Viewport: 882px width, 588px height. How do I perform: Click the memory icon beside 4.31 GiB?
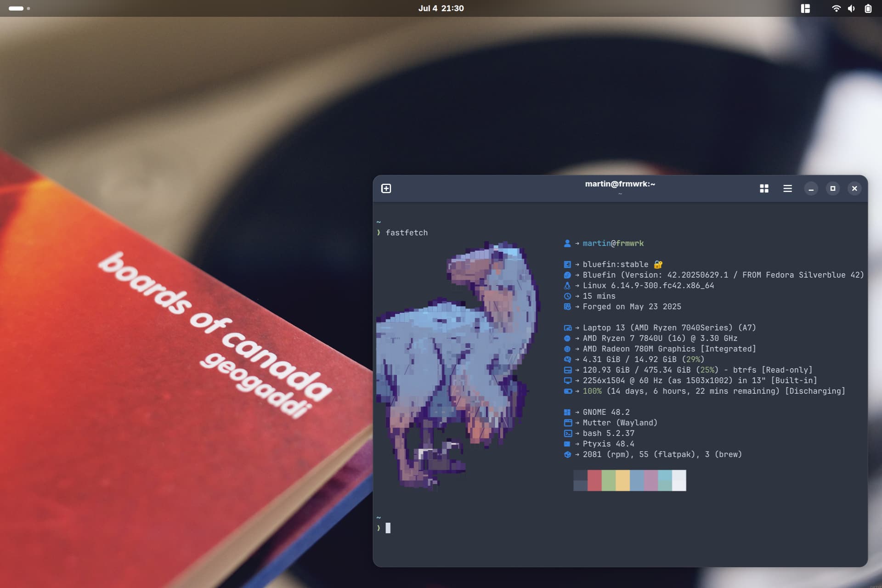coord(567,360)
